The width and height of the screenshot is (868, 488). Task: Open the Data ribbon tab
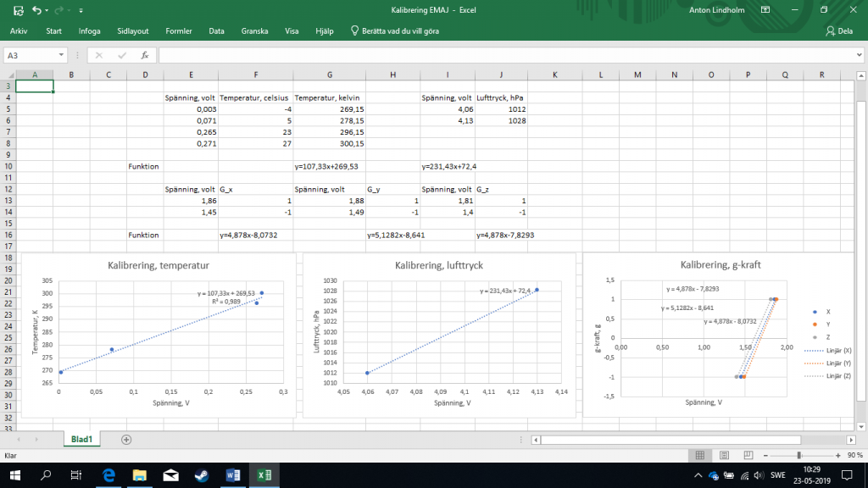[216, 31]
